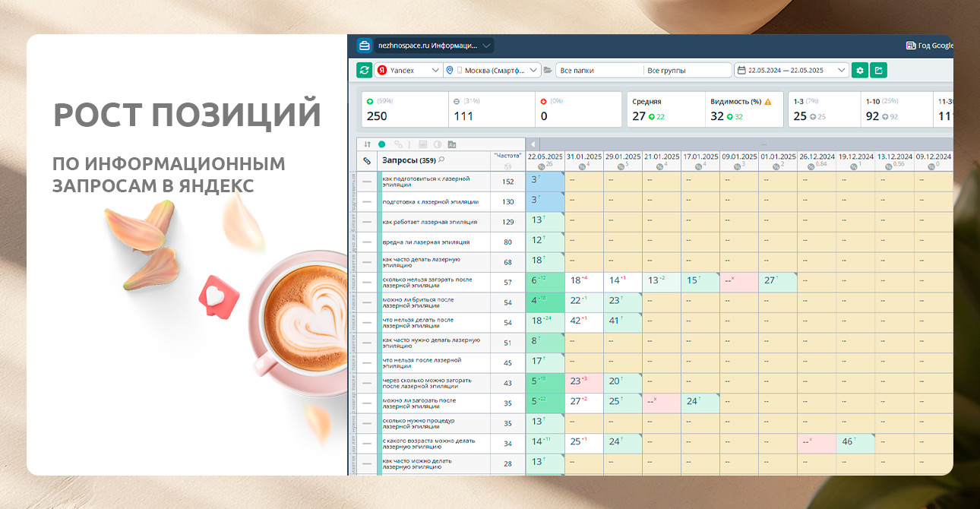Image resolution: width=980 pixels, height=509 pixels.
Task: Click the location pin icon near Москва
Action: point(450,70)
